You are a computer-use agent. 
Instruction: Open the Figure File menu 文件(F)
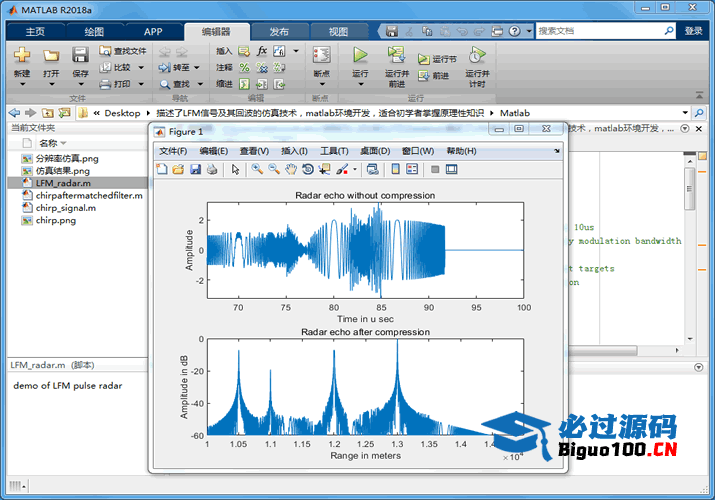(x=173, y=151)
